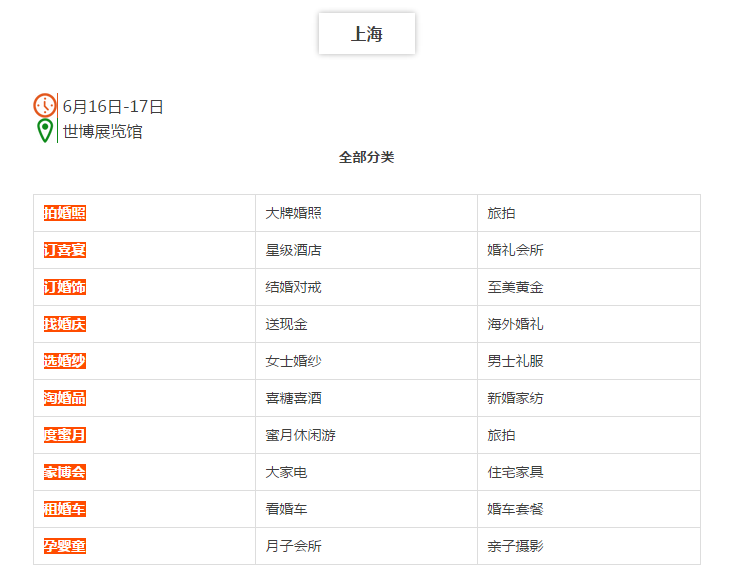Select the 上海 city button
Image resolution: width=729 pixels, height=587 pixels.
pyautogui.click(x=367, y=33)
